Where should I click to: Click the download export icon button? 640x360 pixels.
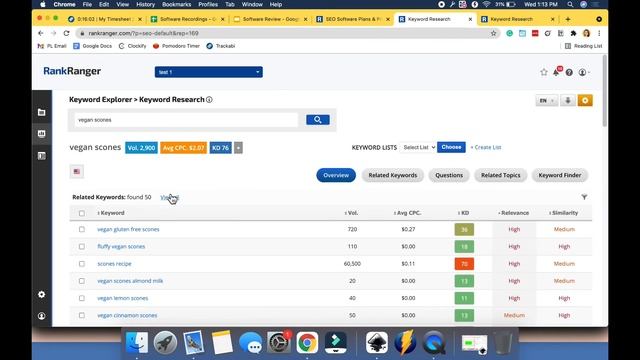(568, 100)
